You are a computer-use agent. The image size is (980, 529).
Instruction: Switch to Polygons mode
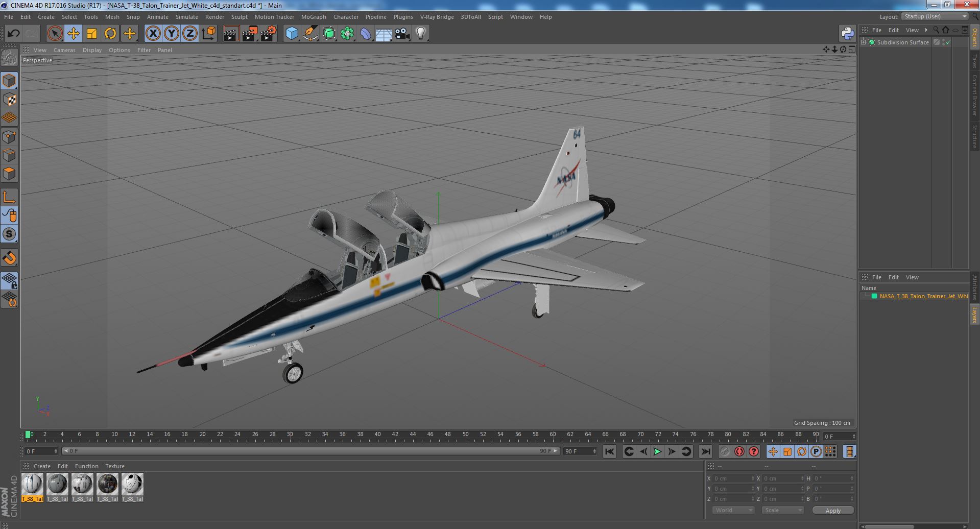[9, 174]
